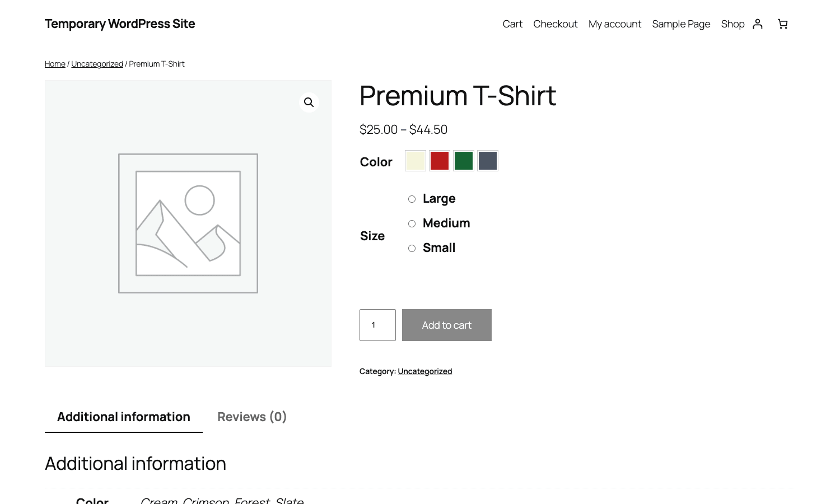The height and width of the screenshot is (504, 840).
Task: Choose the Cream color swatch
Action: 416,161
